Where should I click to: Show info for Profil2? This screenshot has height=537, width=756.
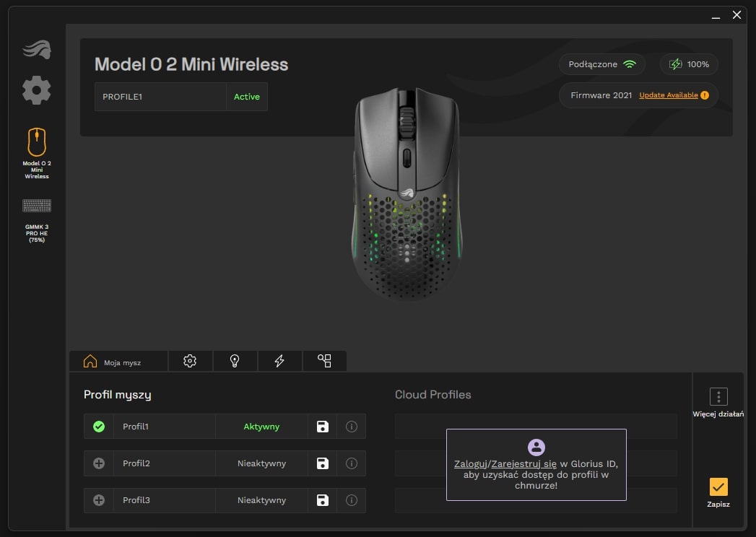(352, 463)
